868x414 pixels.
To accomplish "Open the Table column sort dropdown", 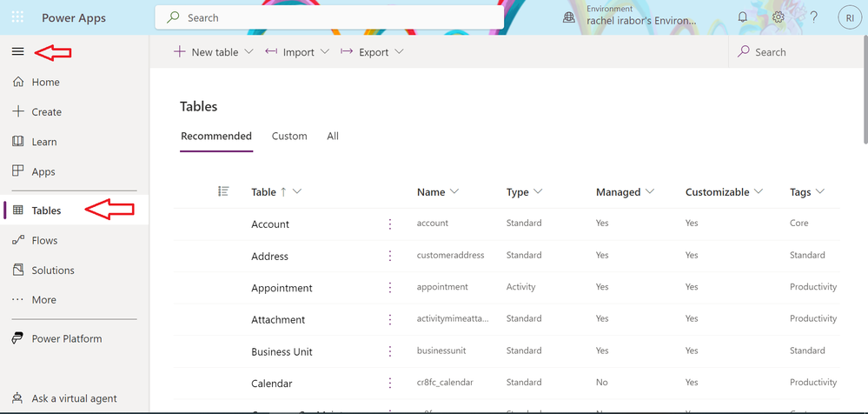I will 297,191.
